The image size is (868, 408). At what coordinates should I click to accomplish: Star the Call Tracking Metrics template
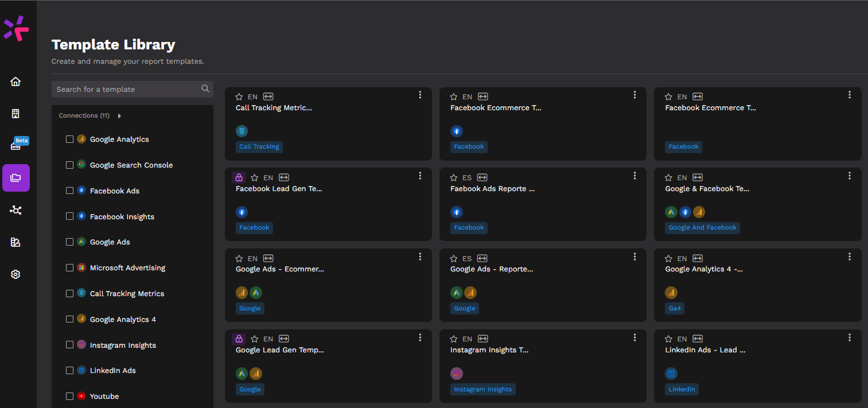(x=239, y=97)
